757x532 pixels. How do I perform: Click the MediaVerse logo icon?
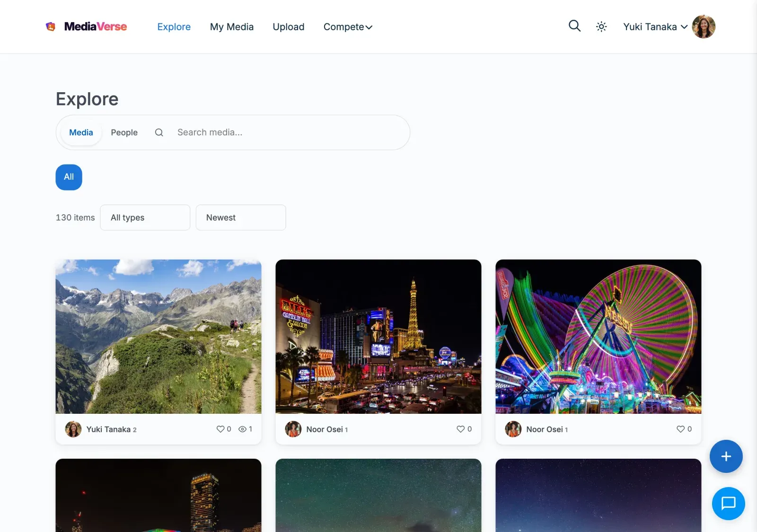(x=51, y=26)
